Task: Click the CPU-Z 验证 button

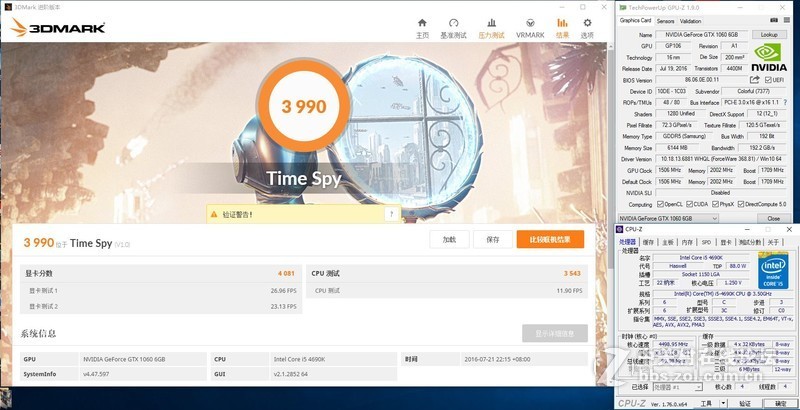Action: click(x=745, y=404)
